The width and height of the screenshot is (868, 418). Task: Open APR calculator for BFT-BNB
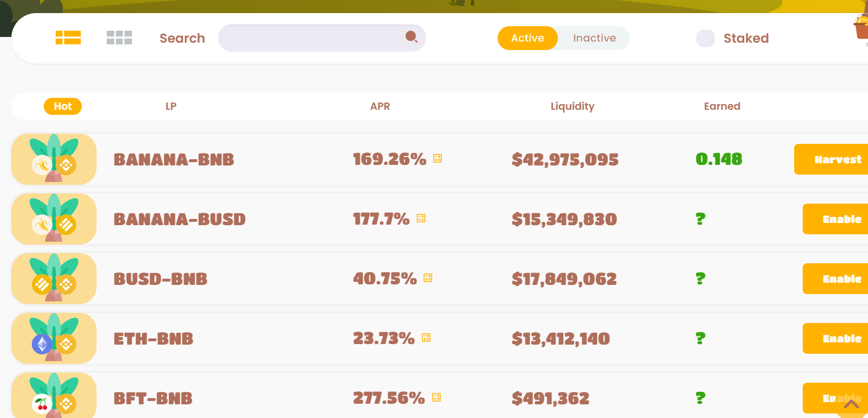click(436, 398)
